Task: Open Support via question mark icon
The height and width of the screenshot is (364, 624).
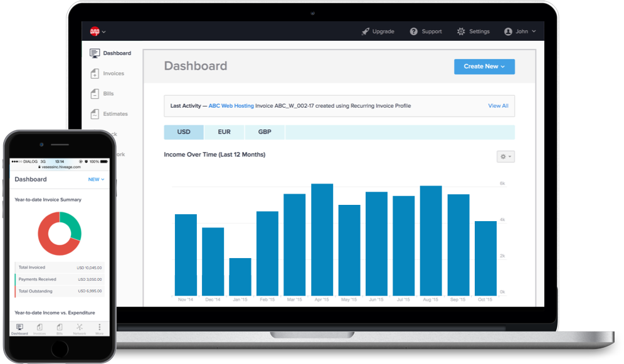Action: 414,31
